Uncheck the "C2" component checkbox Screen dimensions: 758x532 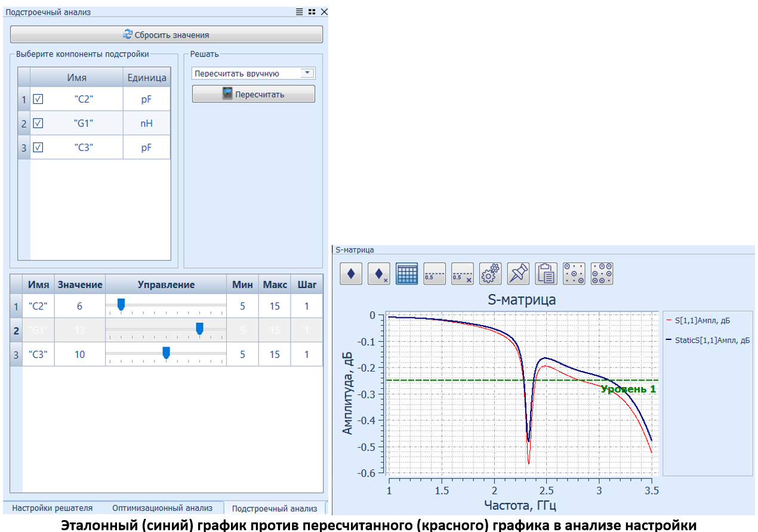(38, 100)
